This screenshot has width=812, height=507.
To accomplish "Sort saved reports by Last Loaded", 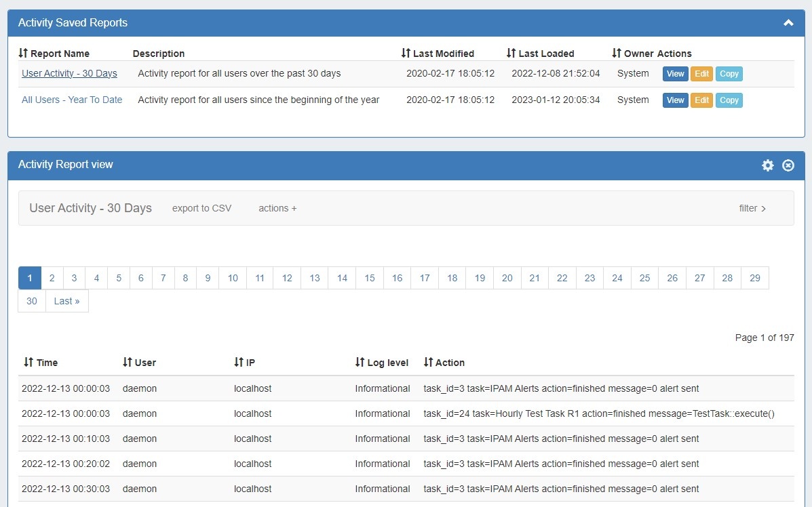I will pyautogui.click(x=540, y=54).
